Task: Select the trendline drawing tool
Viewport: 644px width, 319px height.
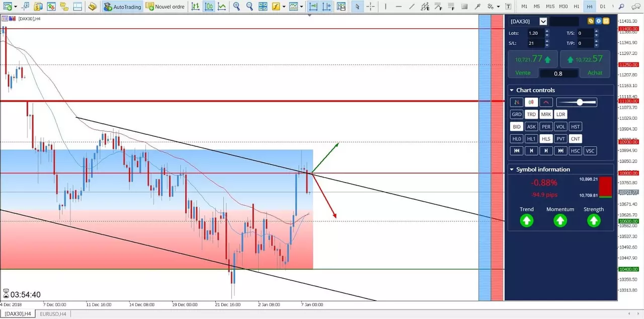Action: 412,7
